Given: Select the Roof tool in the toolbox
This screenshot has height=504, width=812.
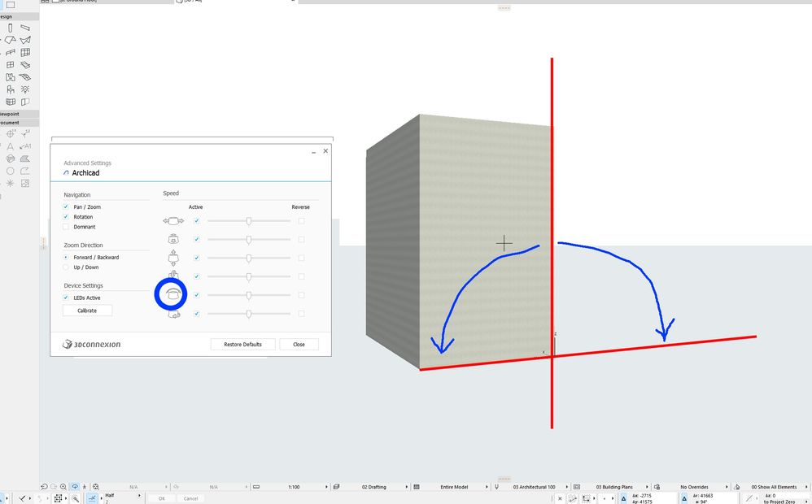Looking at the screenshot, I should (10, 41).
